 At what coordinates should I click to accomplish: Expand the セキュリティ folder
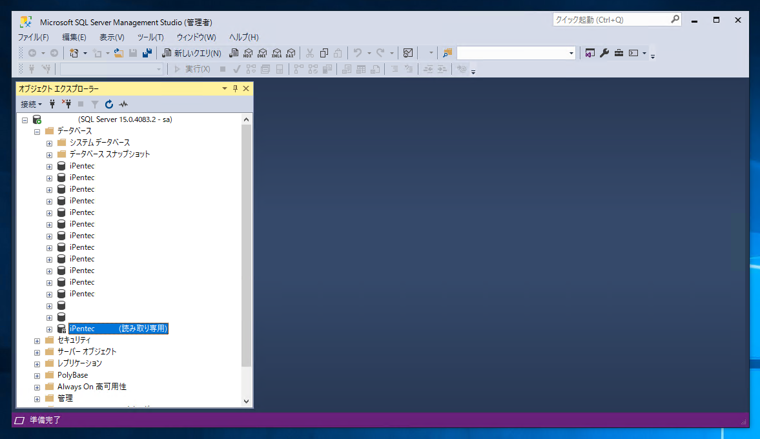[37, 341]
